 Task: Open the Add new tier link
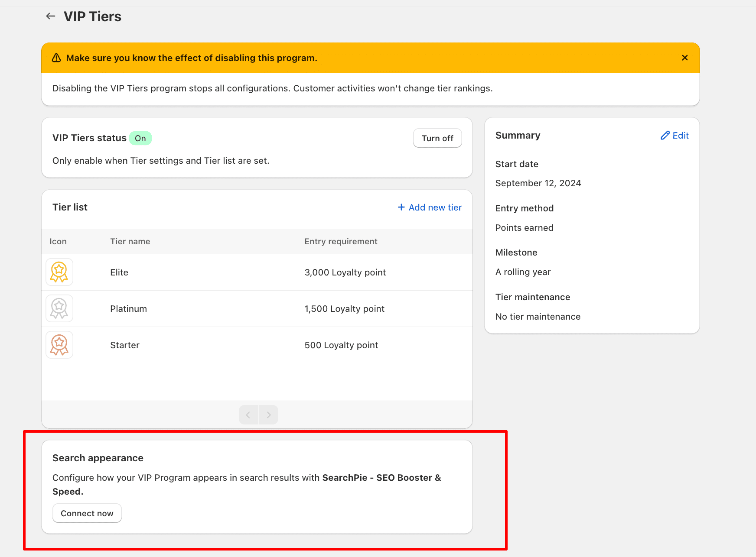(x=435, y=207)
